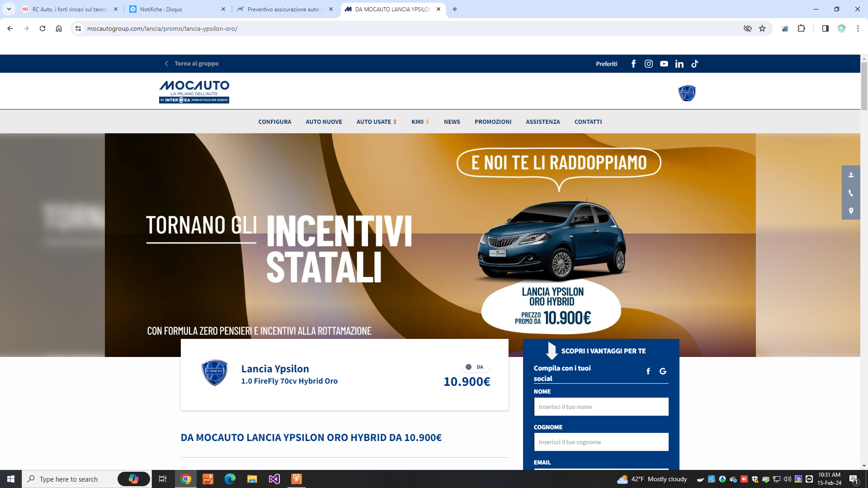Open Windows Start menu
The image size is (868, 488).
coord(11,479)
